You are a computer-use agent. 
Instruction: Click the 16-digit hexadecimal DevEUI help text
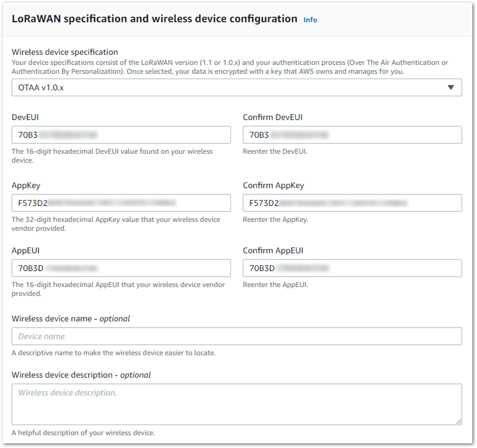click(x=112, y=156)
